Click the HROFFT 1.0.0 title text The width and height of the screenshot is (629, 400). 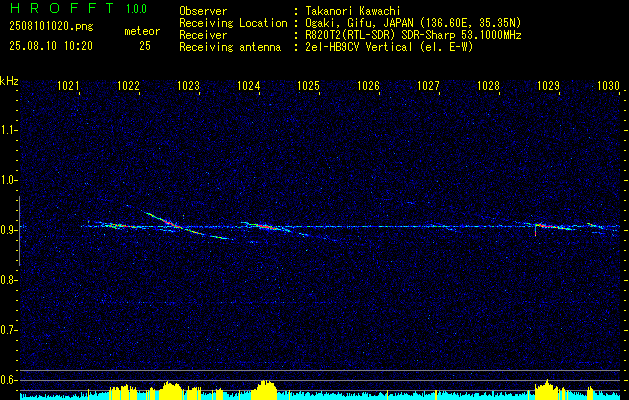coord(79,8)
